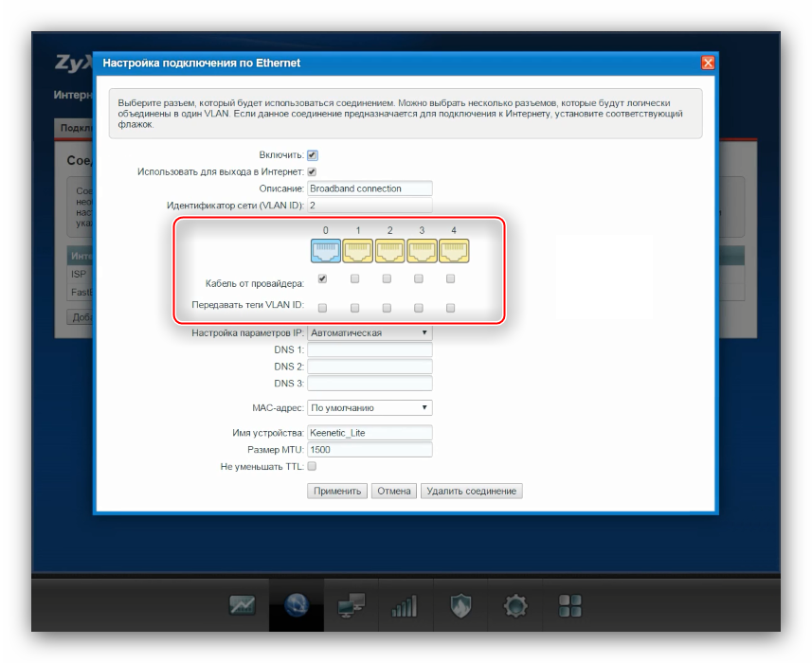
Task: Enable Передавать теги VLAN ID for port 1
Action: (x=354, y=308)
